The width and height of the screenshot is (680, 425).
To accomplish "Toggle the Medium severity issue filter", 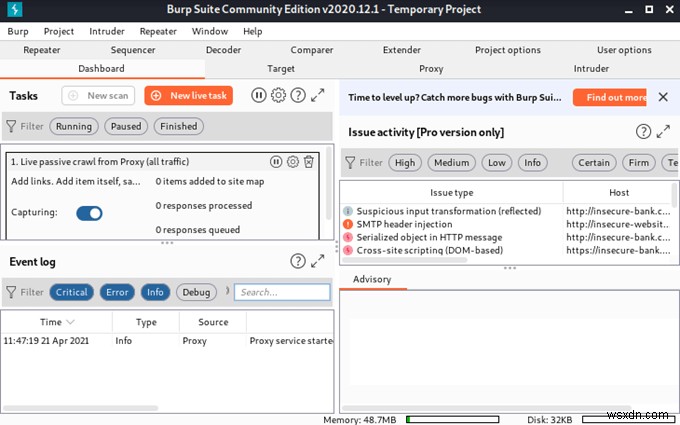I will point(451,163).
